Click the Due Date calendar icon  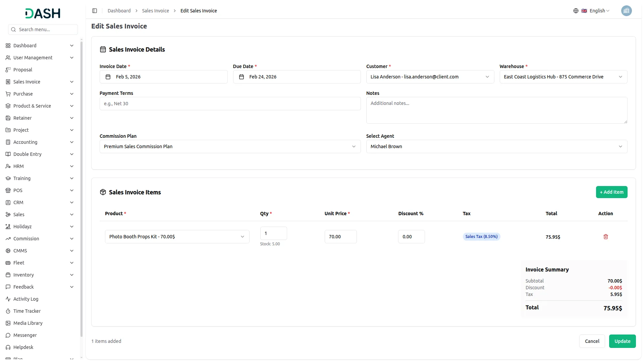pyautogui.click(x=241, y=77)
